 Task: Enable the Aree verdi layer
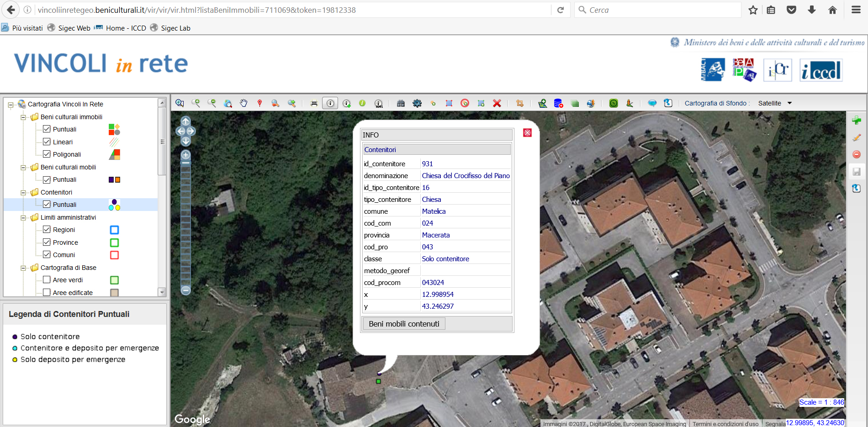pyautogui.click(x=47, y=280)
